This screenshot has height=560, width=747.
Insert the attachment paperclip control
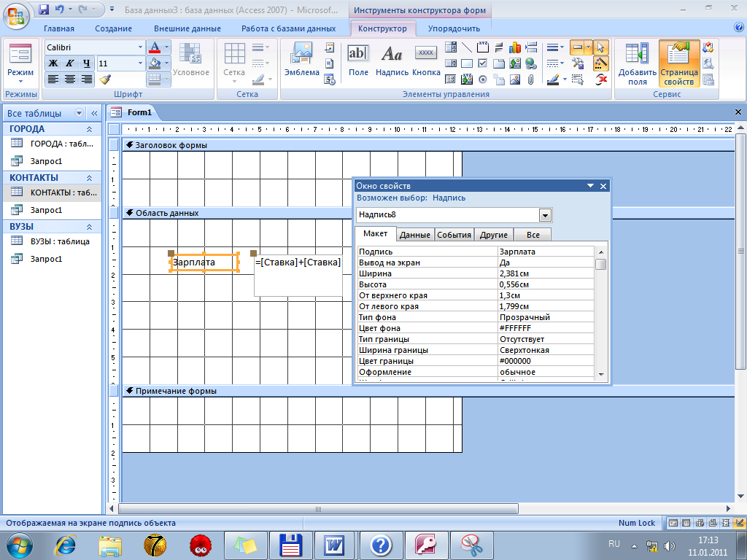point(531,79)
